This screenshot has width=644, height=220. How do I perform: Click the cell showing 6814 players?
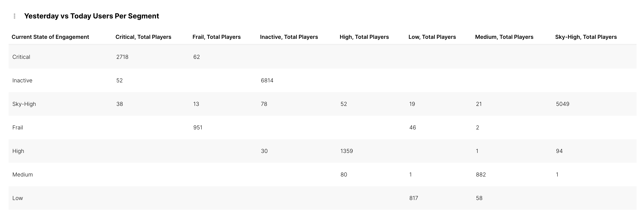pos(267,80)
